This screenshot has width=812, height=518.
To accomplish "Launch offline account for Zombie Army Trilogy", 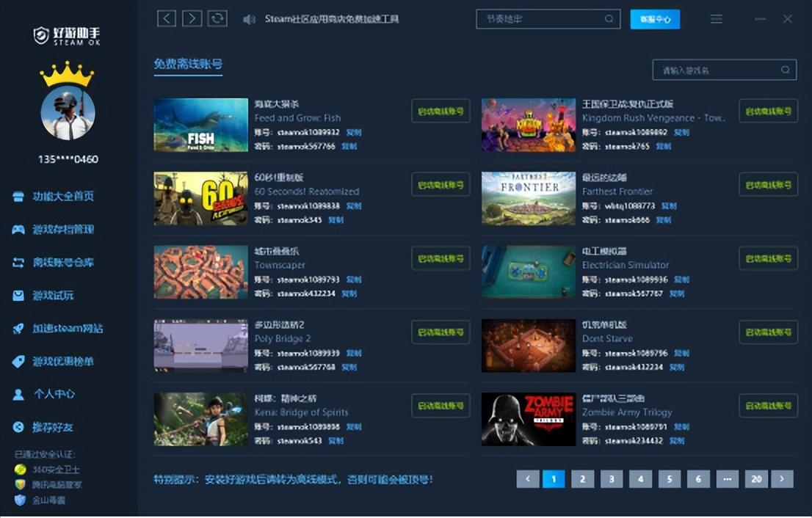I will tap(768, 406).
